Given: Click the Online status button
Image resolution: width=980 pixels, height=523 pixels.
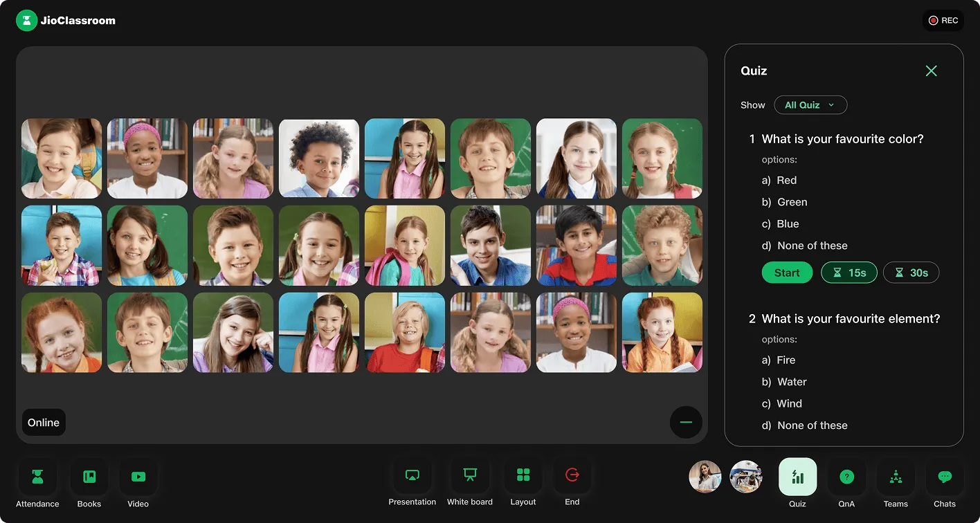Looking at the screenshot, I should click(44, 423).
